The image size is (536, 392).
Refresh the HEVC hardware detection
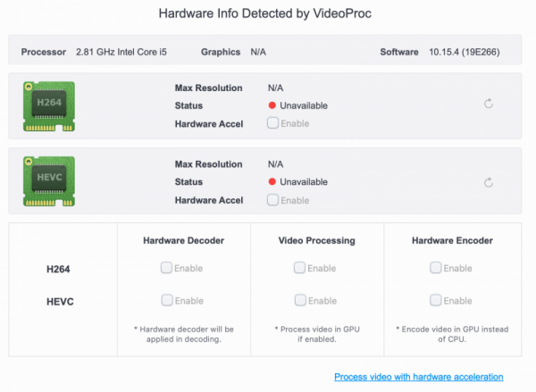[489, 182]
